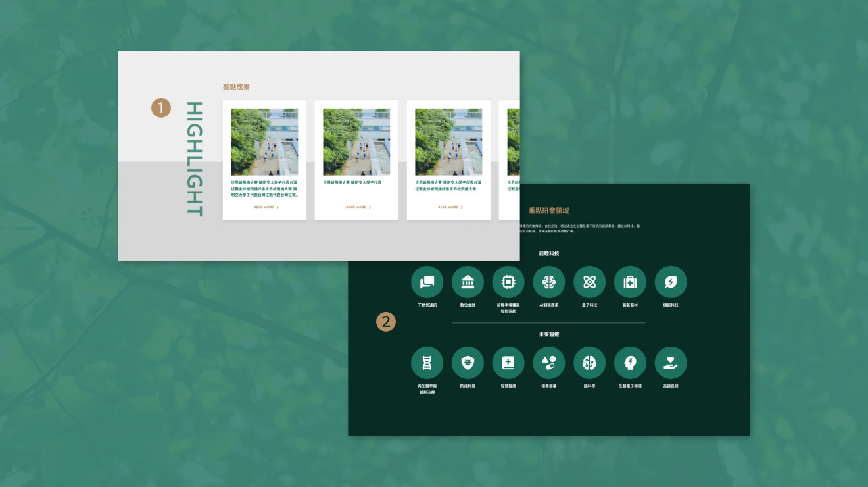Open the campus photo on the second highlight card
The height and width of the screenshot is (487, 868).
(356, 142)
